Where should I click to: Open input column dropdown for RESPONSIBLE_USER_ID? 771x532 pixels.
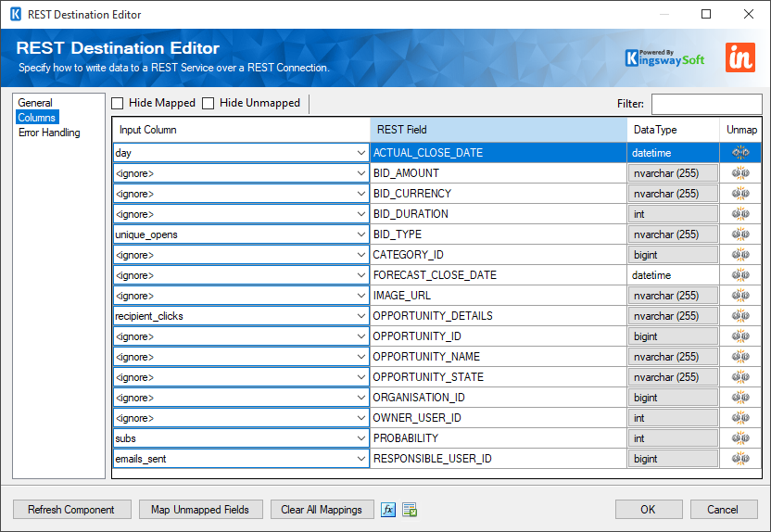(360, 459)
